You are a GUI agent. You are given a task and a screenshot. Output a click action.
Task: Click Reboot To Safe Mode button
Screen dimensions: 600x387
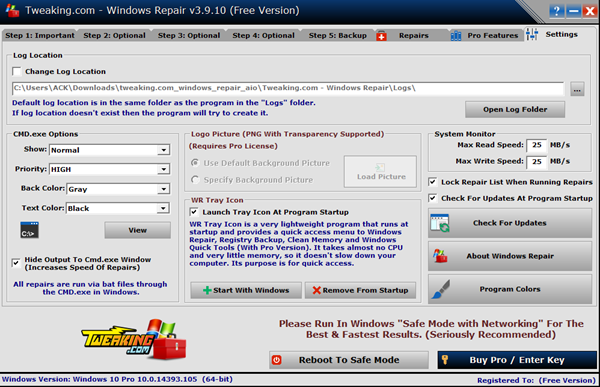(349, 360)
